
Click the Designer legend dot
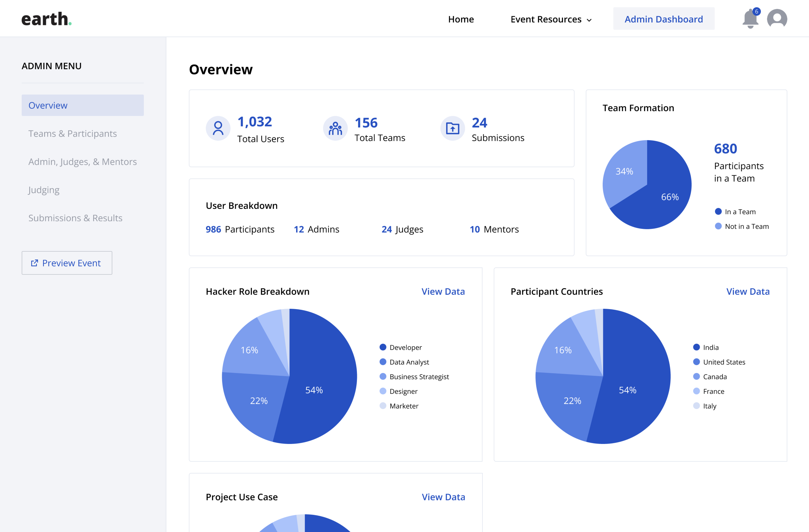(383, 391)
